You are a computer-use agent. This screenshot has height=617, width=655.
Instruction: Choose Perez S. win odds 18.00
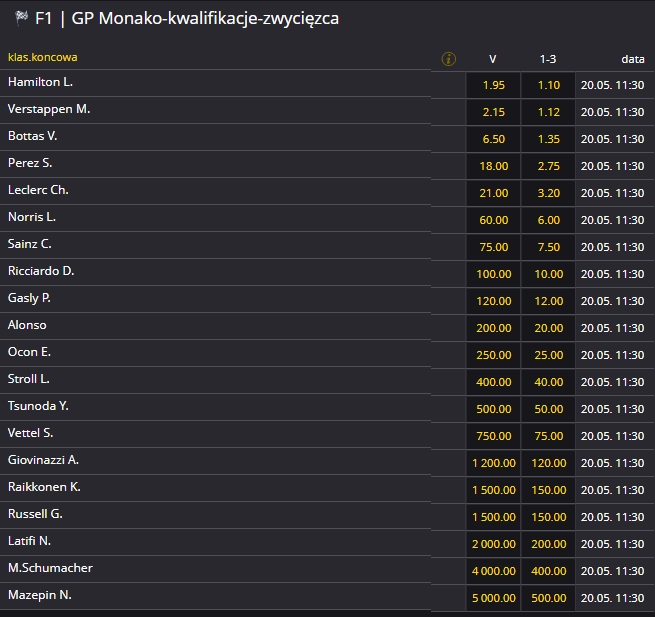(x=493, y=166)
